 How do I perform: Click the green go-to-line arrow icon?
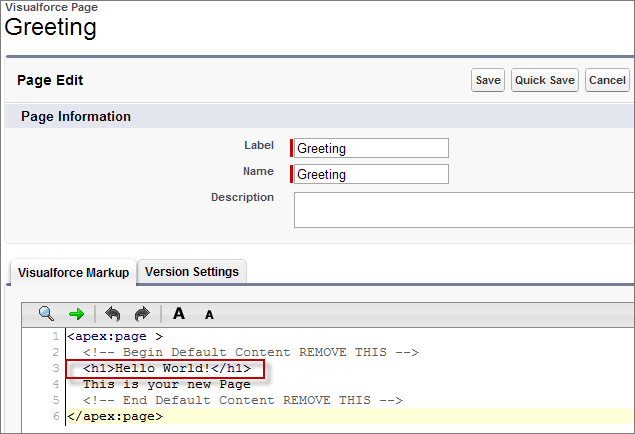77,314
